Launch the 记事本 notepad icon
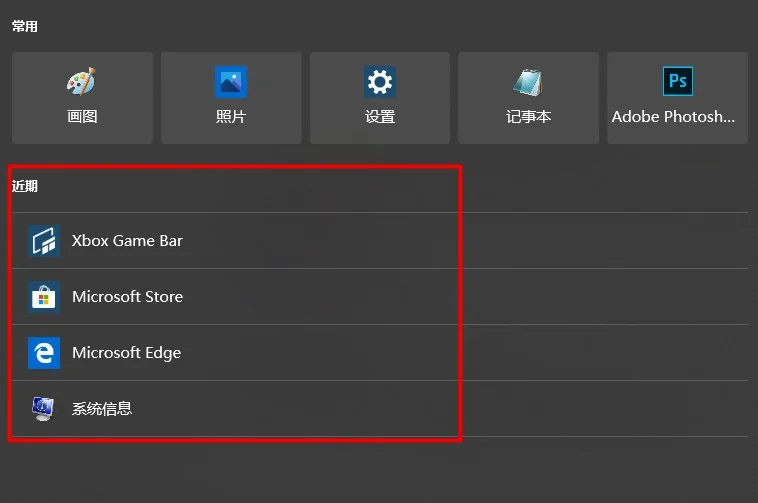Viewport: 758px width, 503px height. click(x=528, y=82)
